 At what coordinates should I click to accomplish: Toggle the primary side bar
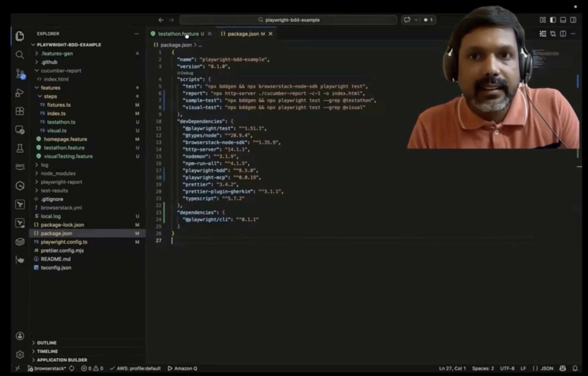[x=553, y=20]
